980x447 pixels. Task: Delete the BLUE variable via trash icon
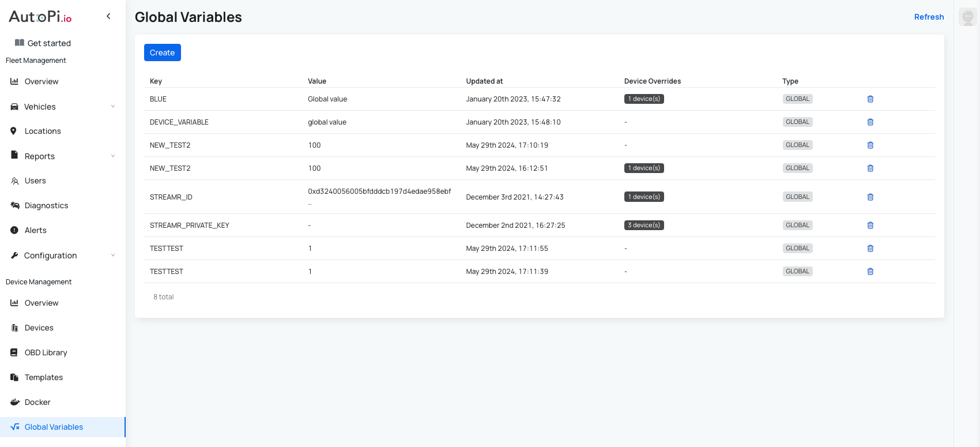point(870,99)
